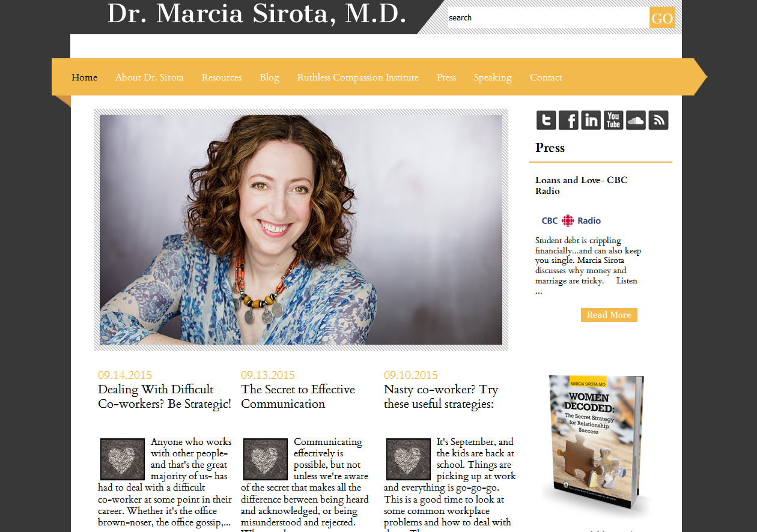Click the CBC Radio logo
Viewport: 757px width, 532px height.
(571, 220)
